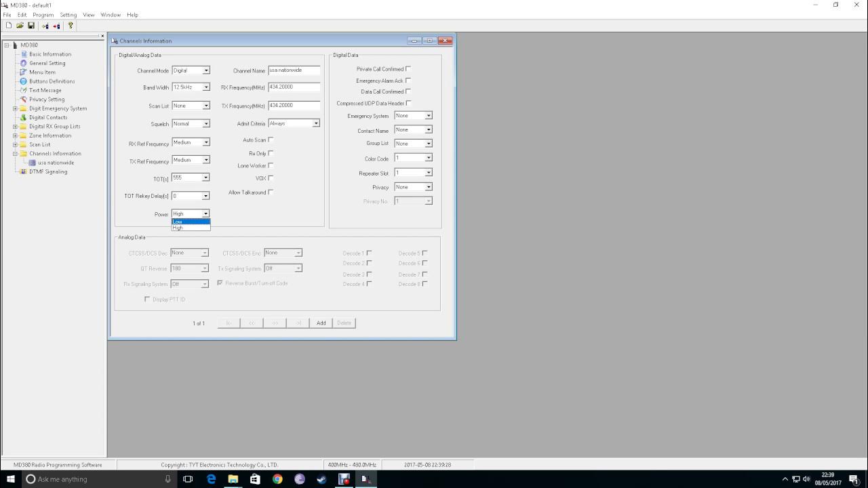Open Digital Contacts in the tree

pos(47,117)
